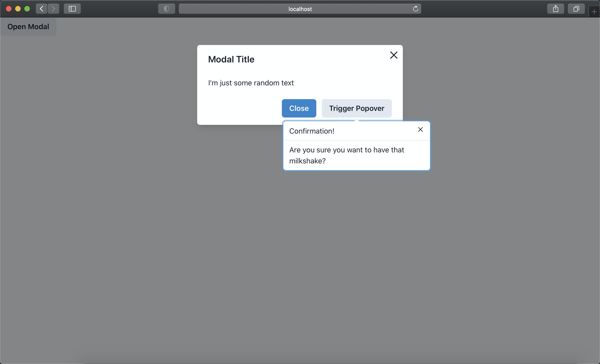
Task: Click the random text inside the modal
Action: (251, 83)
